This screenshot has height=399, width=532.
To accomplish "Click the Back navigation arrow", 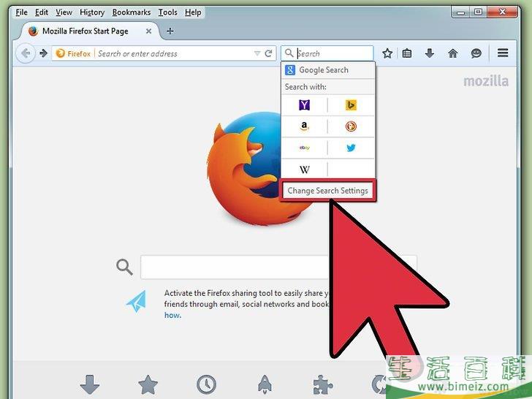I will pos(26,53).
